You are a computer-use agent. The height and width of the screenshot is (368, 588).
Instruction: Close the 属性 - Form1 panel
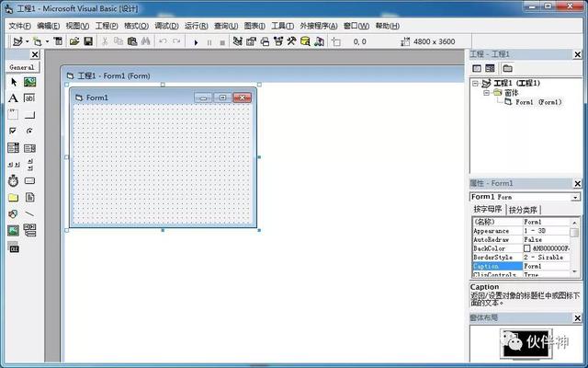coord(578,184)
